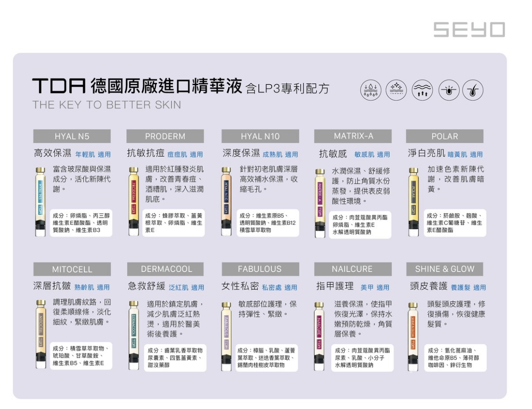532x409 pixels.
Task: Click the MATRIX-A gray header label
Action: [x=353, y=136]
